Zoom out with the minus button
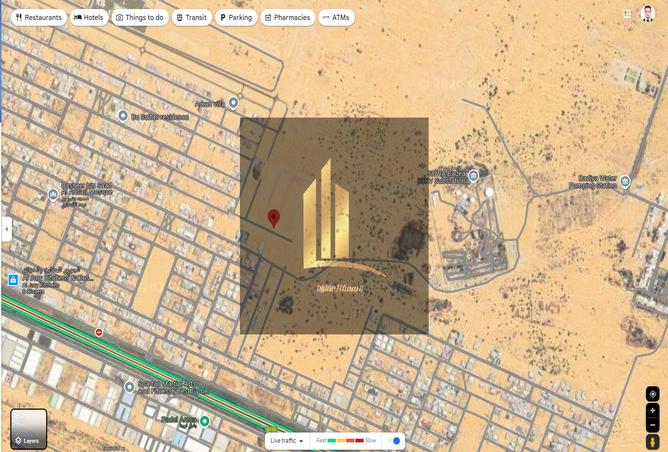668x452 pixels. coord(652,425)
